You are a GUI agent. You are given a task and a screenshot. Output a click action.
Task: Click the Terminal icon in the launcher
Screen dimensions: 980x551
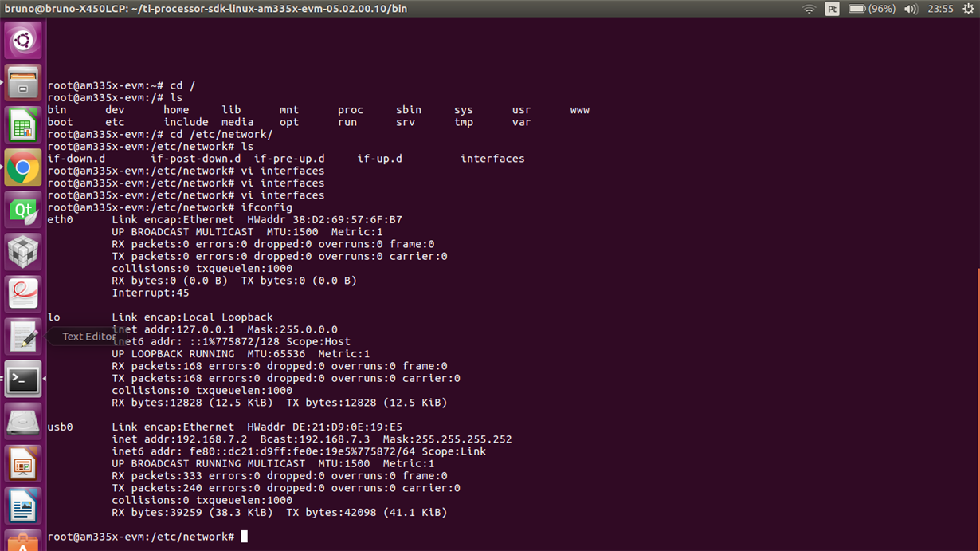tap(23, 379)
